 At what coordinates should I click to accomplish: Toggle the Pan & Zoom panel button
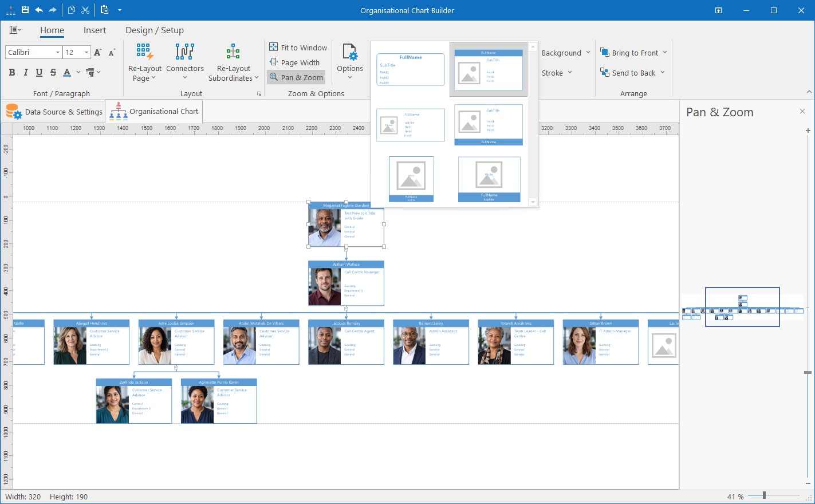296,77
